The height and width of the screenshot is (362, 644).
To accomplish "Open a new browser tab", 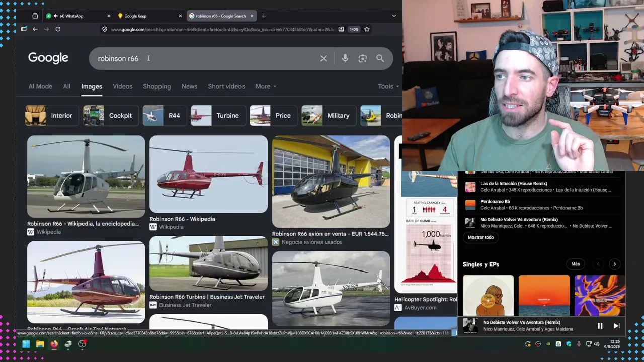I will tap(264, 16).
